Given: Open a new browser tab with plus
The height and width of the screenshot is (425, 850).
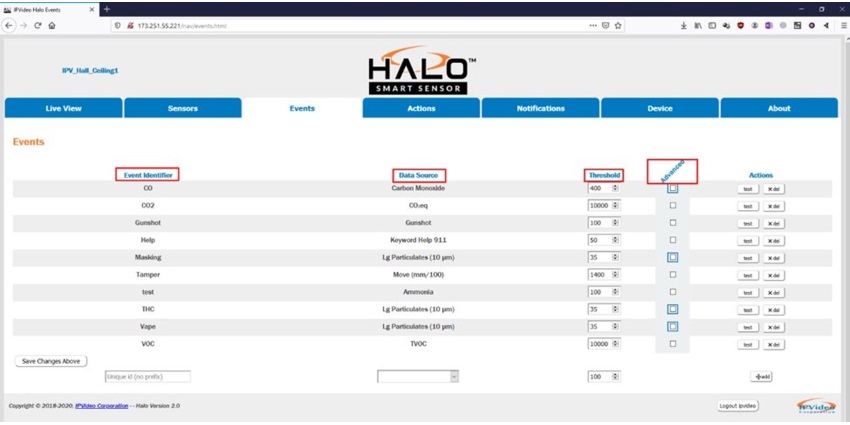Looking at the screenshot, I should click(107, 8).
